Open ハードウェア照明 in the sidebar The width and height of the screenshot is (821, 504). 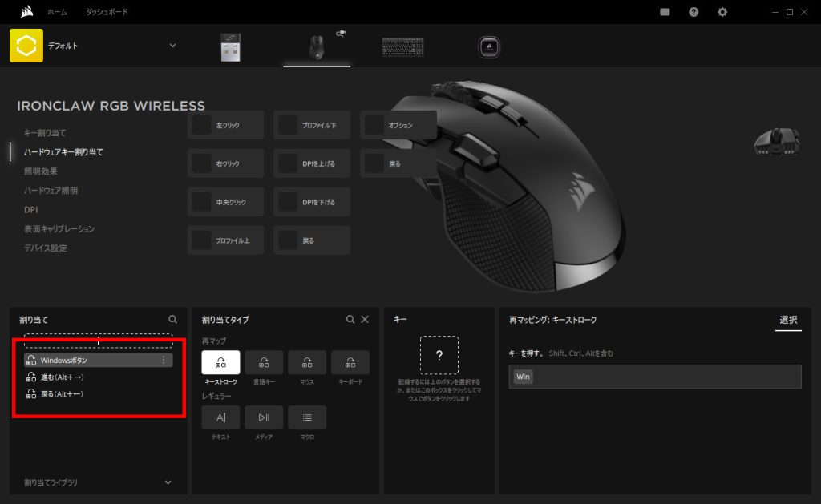(51, 191)
